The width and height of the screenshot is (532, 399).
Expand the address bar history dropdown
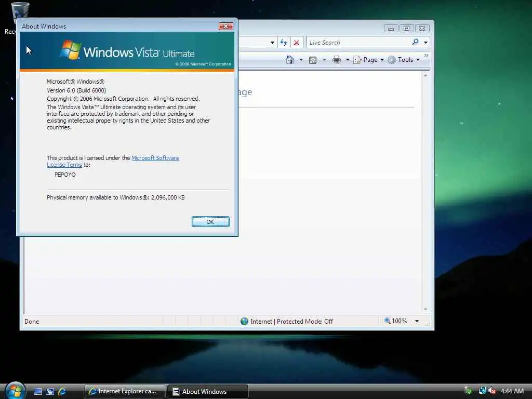click(272, 43)
